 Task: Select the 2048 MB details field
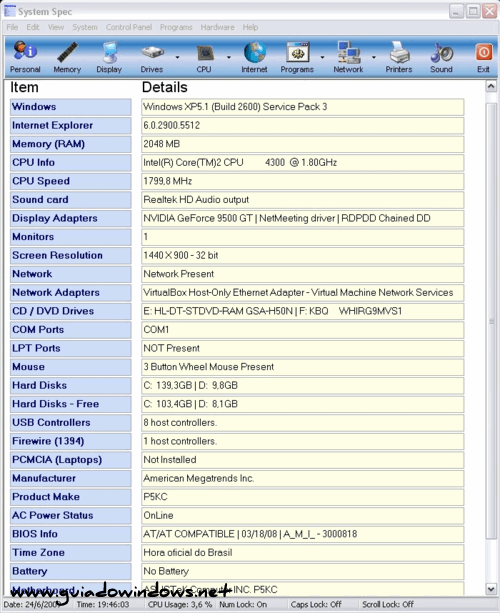[303, 144]
